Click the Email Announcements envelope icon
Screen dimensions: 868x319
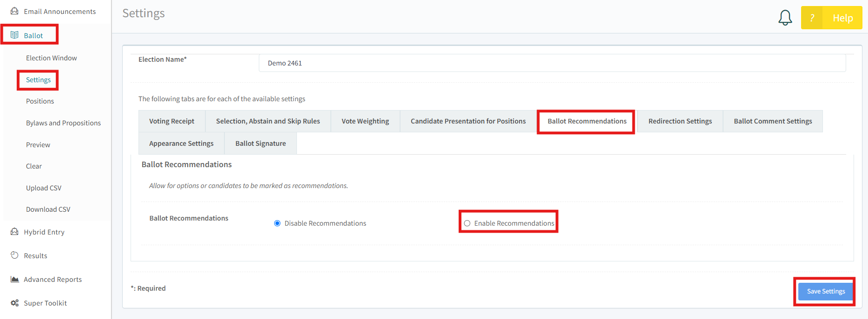point(14,11)
